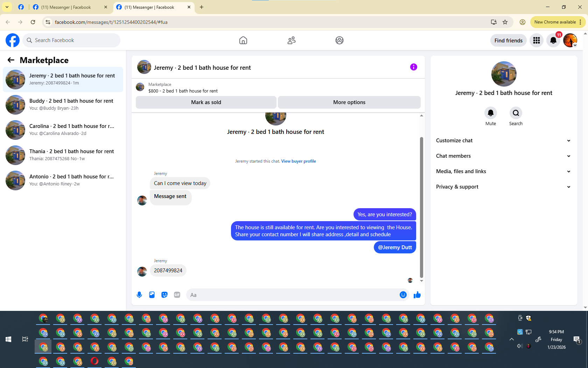Attach a photo using the image icon
The height and width of the screenshot is (368, 588).
[152, 295]
